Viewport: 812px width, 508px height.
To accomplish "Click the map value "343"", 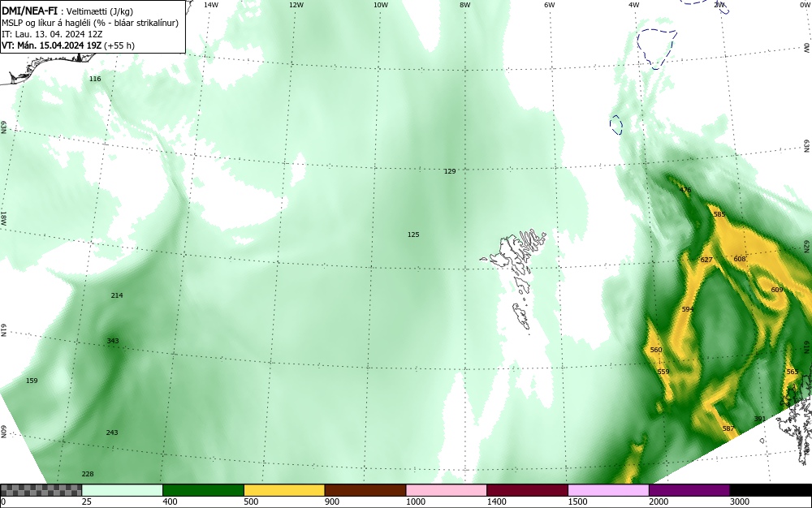I will click(x=112, y=341).
